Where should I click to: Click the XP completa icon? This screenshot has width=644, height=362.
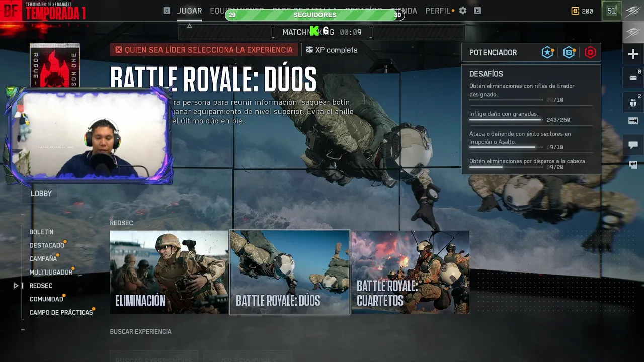[x=309, y=50]
